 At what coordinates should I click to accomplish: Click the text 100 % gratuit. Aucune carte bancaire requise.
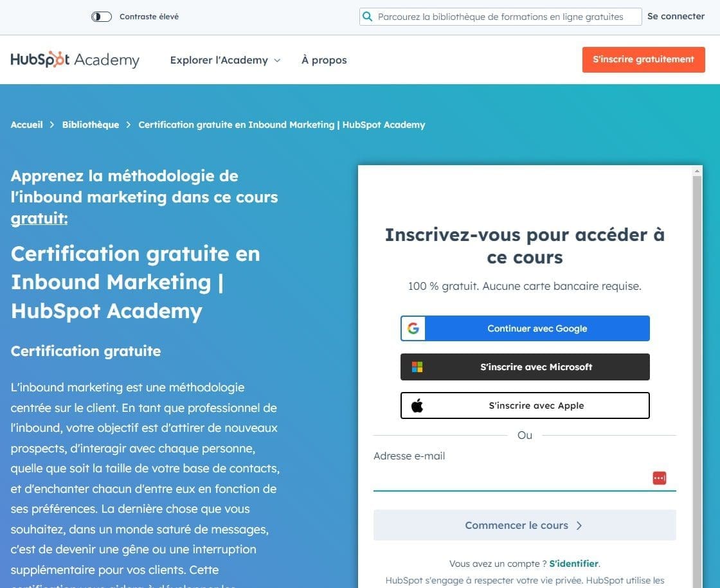(x=525, y=286)
